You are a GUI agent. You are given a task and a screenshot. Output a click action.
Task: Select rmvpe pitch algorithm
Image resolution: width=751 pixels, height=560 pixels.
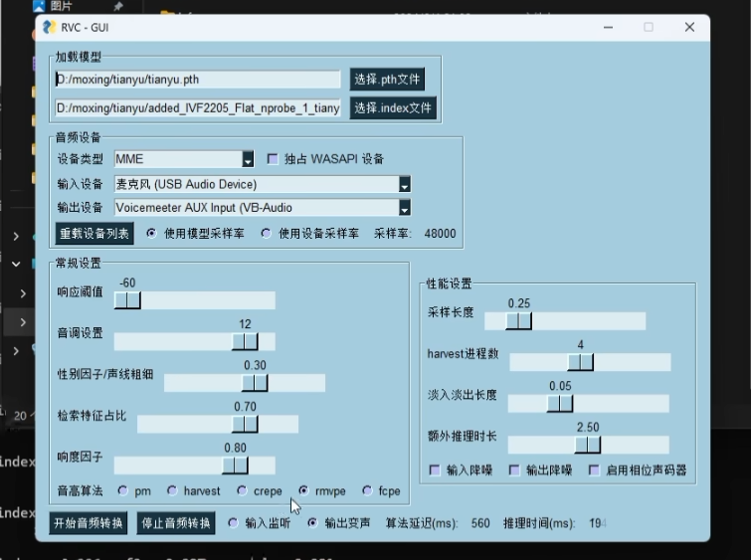[303, 490]
